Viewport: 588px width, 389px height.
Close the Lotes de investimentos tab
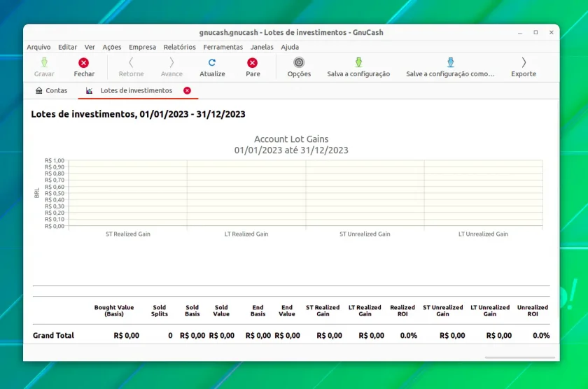[187, 90]
